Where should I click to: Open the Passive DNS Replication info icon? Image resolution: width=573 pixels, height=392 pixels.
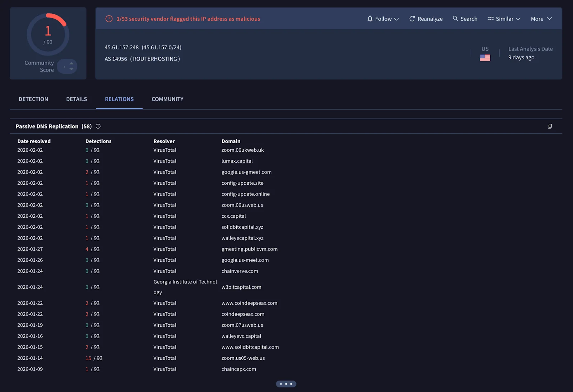98,126
